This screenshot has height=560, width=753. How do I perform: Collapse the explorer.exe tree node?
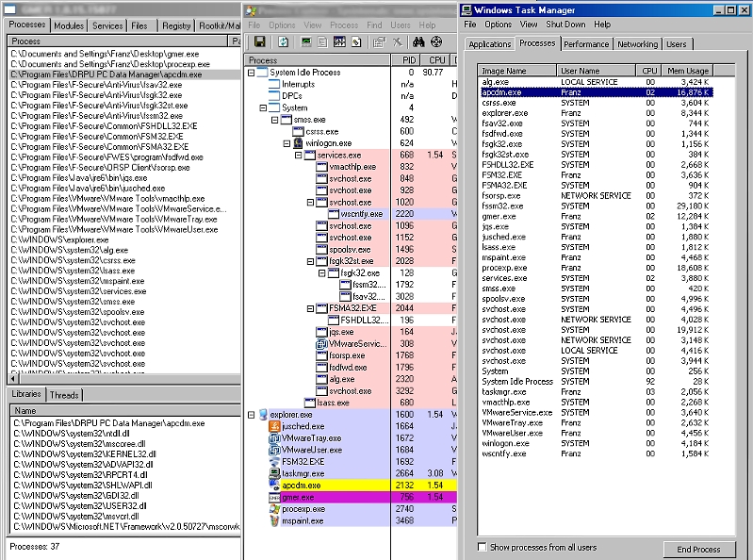tap(252, 415)
